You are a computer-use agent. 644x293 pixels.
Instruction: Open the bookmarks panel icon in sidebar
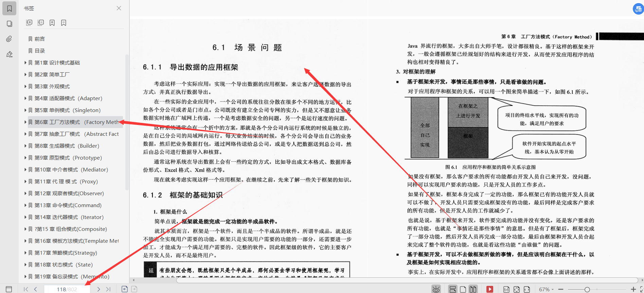tap(10, 8)
